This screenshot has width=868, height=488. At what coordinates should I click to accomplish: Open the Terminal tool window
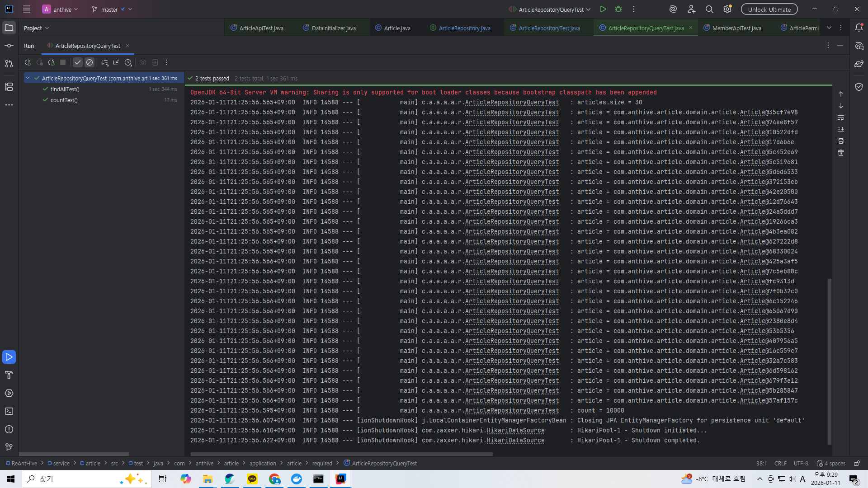click(9, 411)
